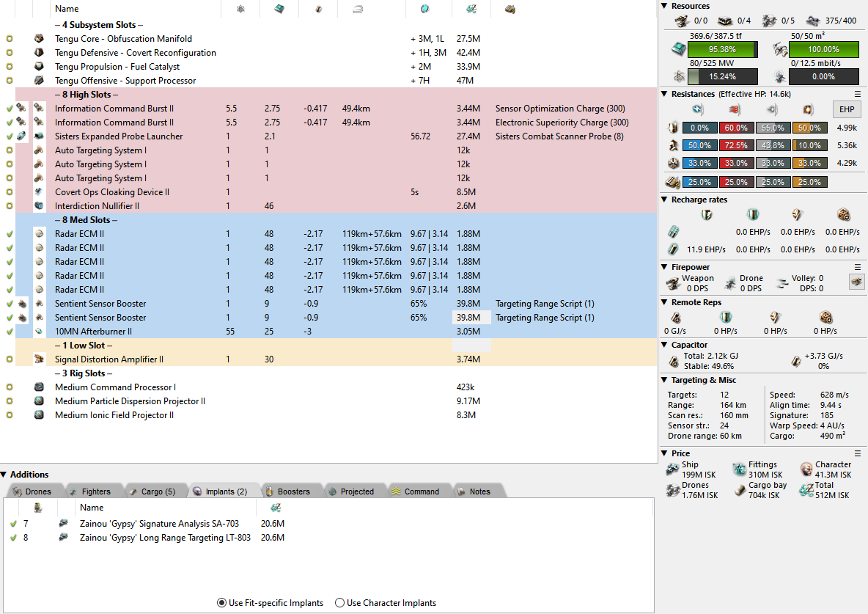Image resolution: width=868 pixels, height=614 pixels.
Task: Open the Firepower panel hamburger menu
Action: click(x=857, y=267)
